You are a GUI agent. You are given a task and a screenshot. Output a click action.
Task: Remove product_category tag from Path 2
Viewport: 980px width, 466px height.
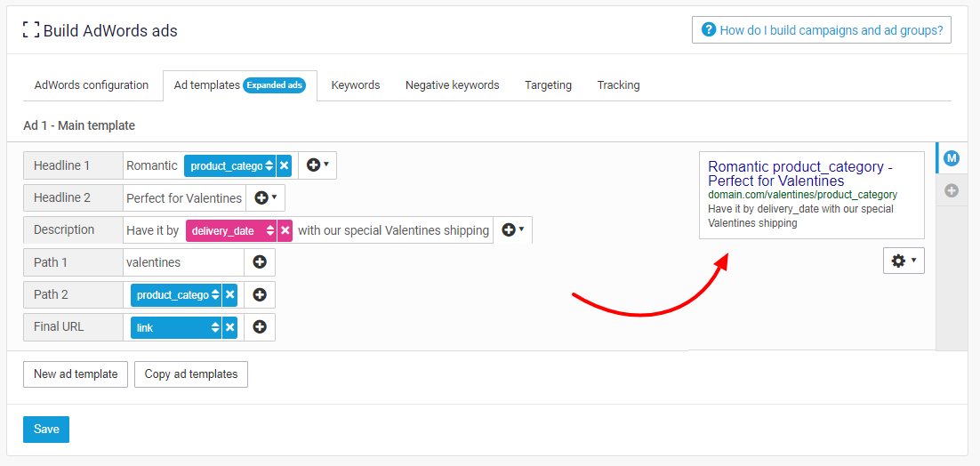(229, 295)
